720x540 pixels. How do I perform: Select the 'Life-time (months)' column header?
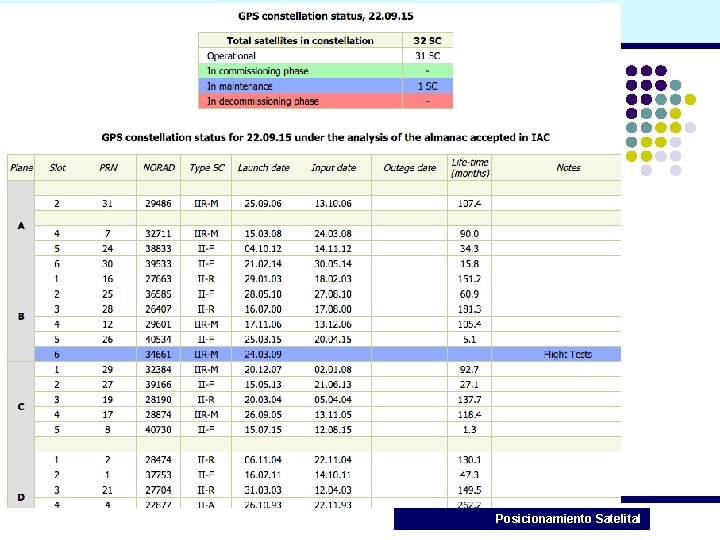[470, 168]
